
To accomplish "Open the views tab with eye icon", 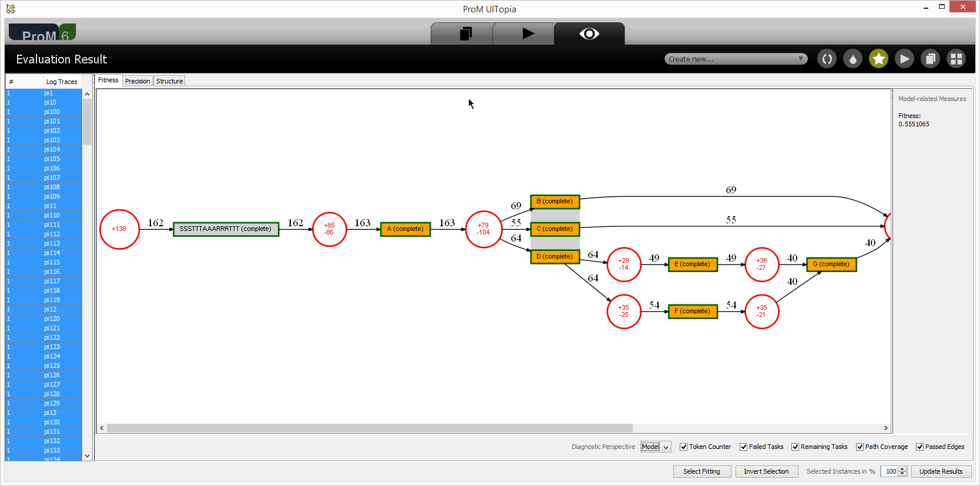I will pyautogui.click(x=589, y=33).
